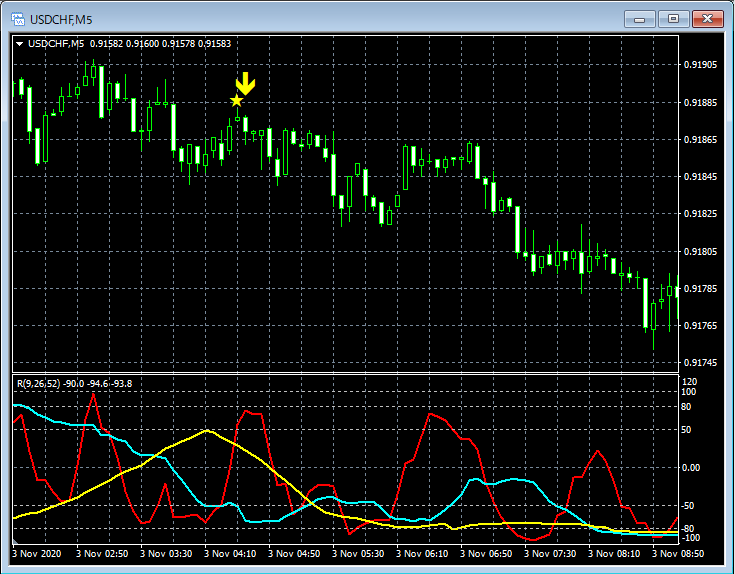The width and height of the screenshot is (735, 574).
Task: Close the USDCHF,M5 chart window
Action: pos(707,18)
